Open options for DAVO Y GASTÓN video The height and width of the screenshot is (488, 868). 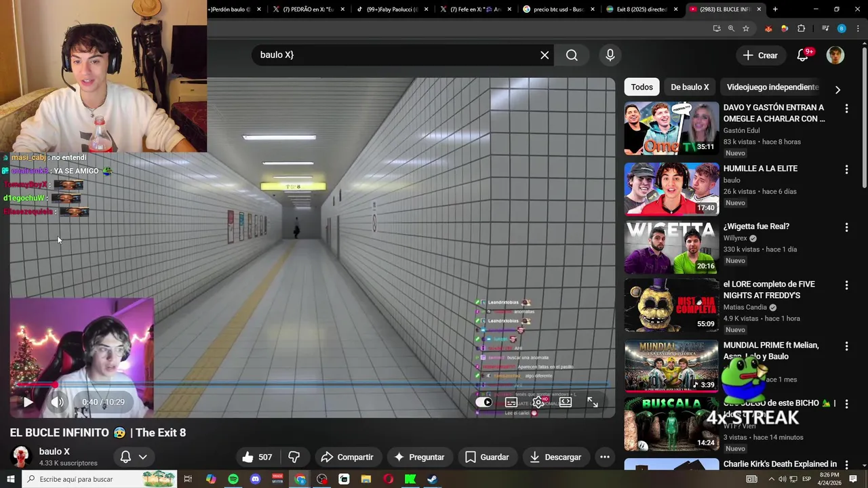pos(846,108)
